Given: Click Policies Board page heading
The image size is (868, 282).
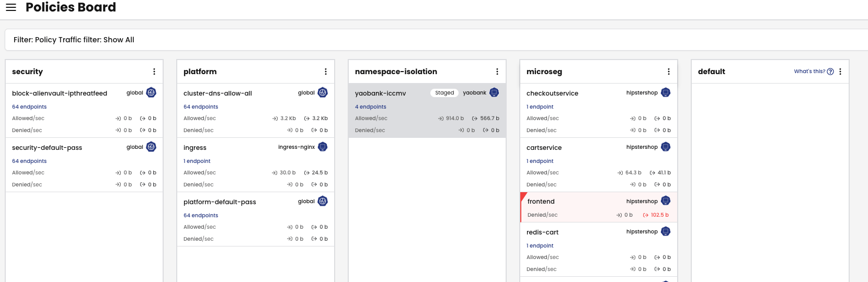Looking at the screenshot, I should (x=71, y=7).
